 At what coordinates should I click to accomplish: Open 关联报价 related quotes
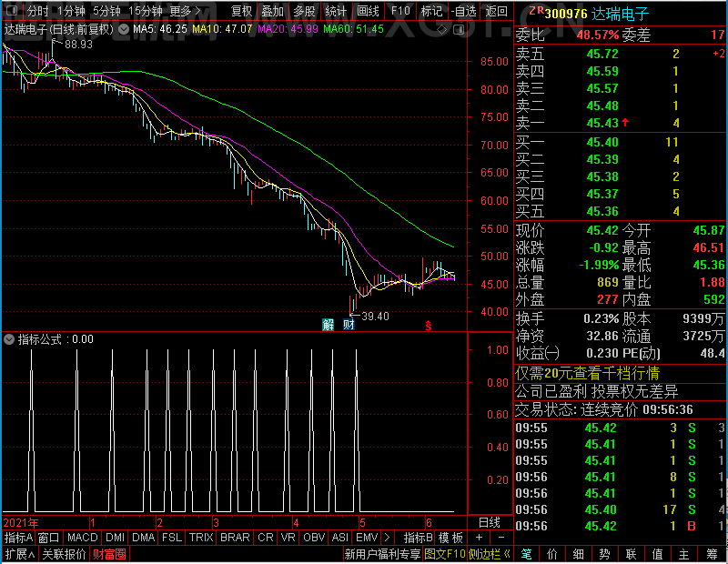click(x=64, y=554)
